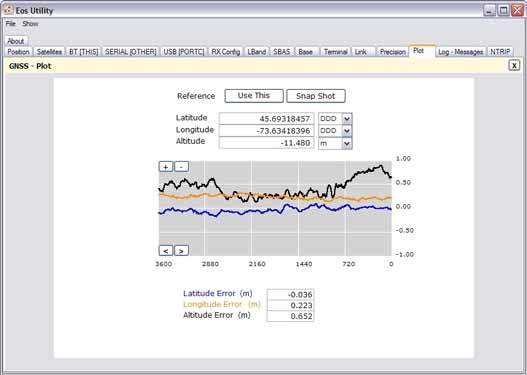The width and height of the screenshot is (527, 375).
Task: Shift plot right with > arrow button
Action: click(181, 251)
